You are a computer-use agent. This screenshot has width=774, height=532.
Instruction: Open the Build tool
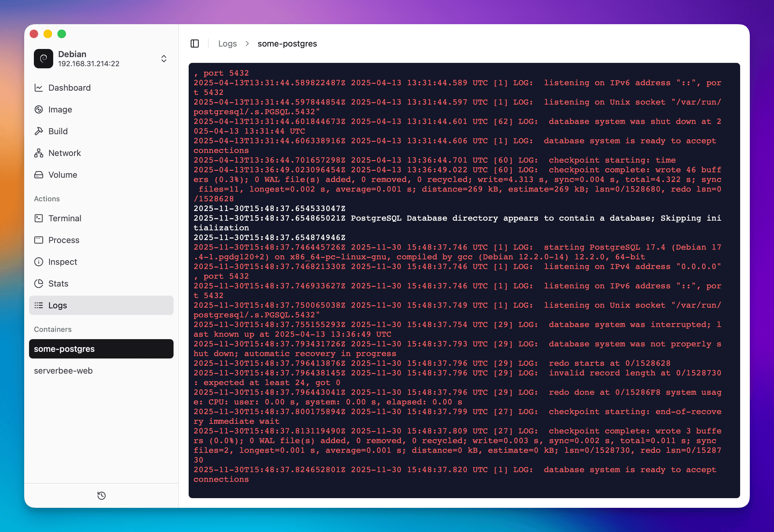pos(58,131)
